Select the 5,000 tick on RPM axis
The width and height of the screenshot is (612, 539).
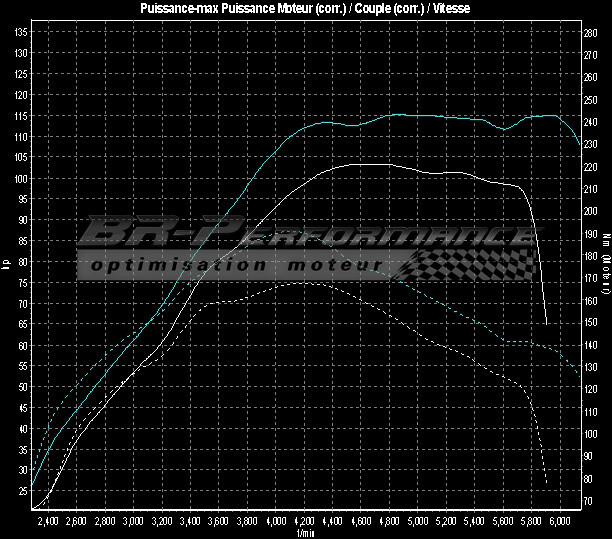[x=420, y=522]
